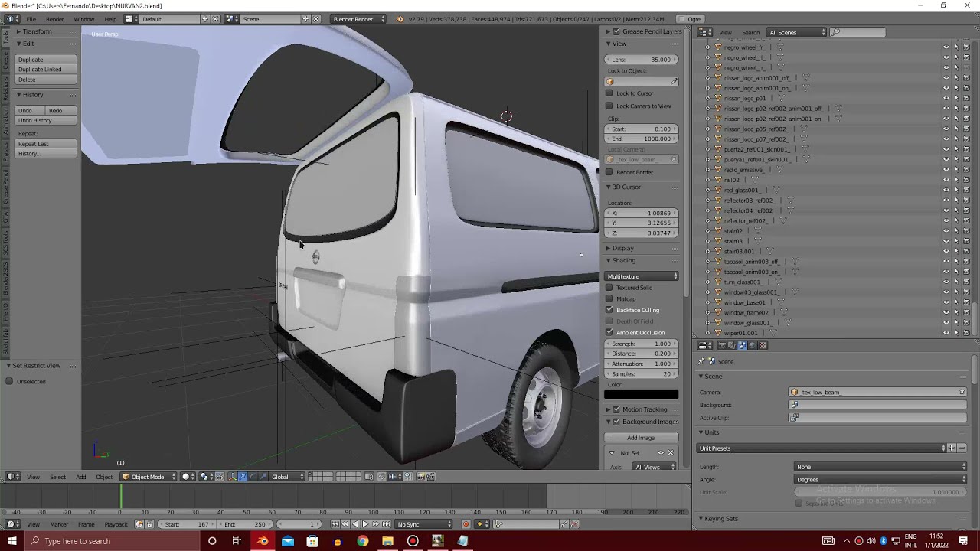Open the timeline editor type selector
This screenshot has width=980, height=551.
[x=13, y=524]
